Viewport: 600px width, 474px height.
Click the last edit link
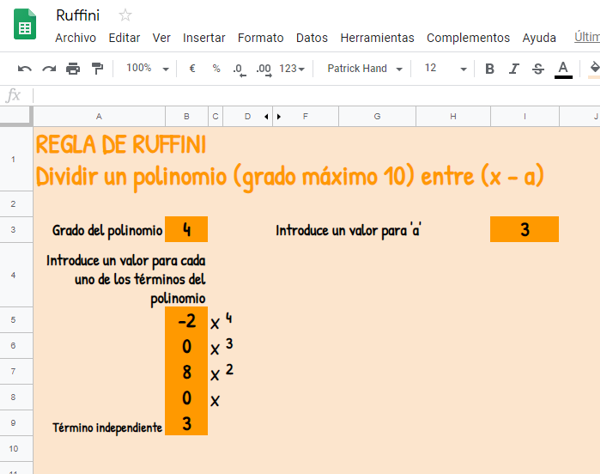[587, 37]
